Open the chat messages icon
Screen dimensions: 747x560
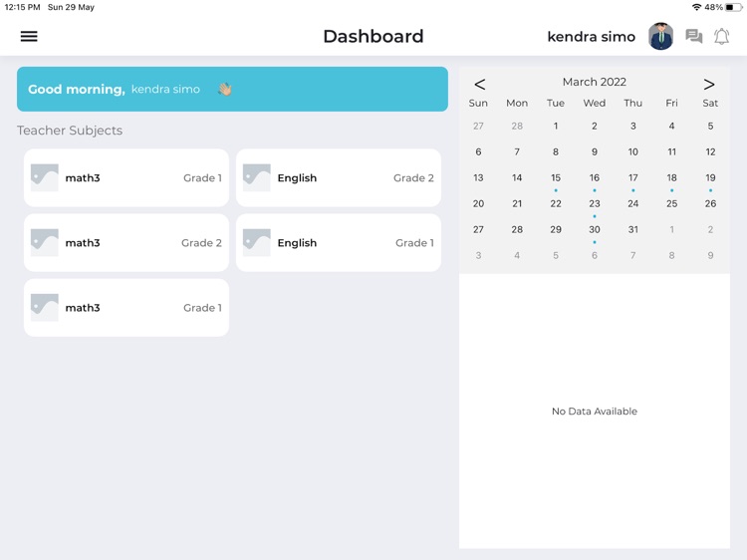(x=693, y=36)
